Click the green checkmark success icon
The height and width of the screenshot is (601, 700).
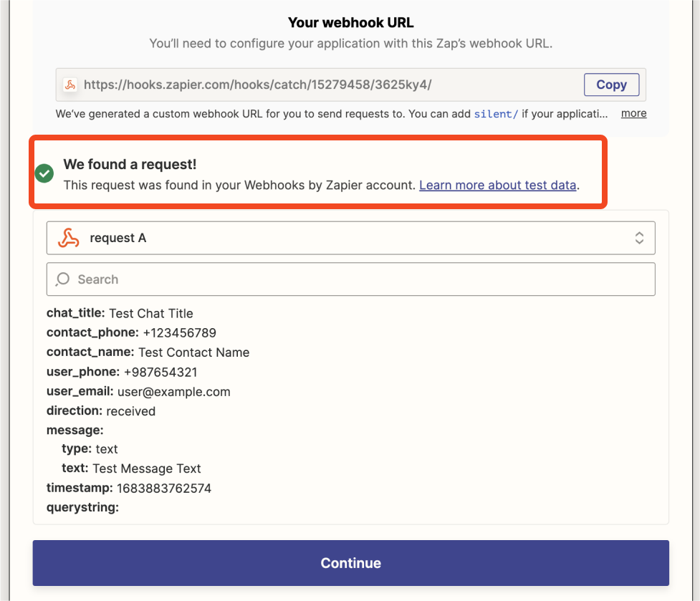click(44, 173)
